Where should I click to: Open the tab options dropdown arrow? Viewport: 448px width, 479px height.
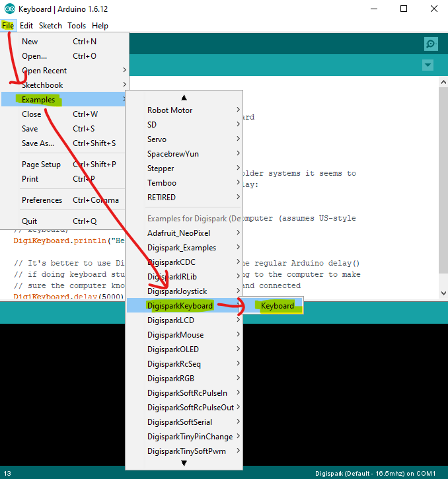[x=428, y=65]
